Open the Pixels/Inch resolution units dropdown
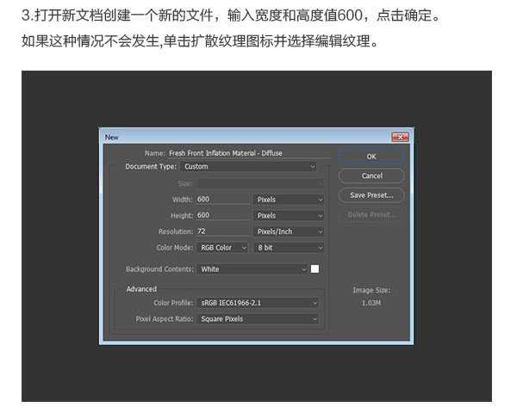 289,232
